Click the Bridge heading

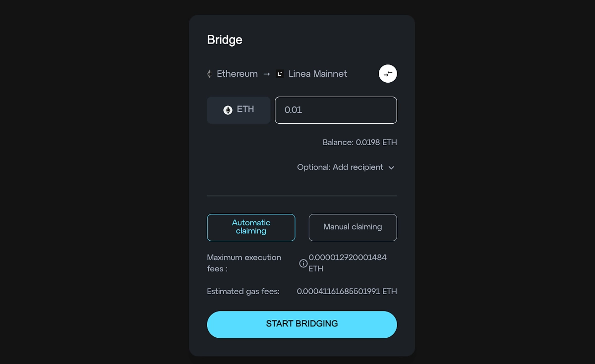pos(225,40)
